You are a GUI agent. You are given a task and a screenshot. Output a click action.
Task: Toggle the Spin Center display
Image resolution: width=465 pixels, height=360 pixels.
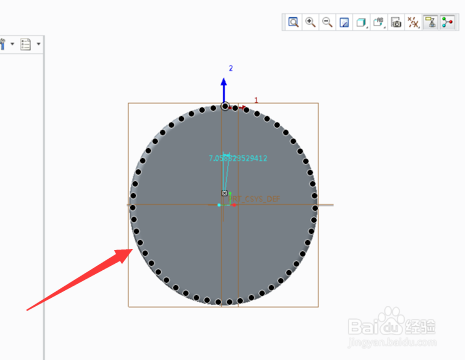coord(448,22)
